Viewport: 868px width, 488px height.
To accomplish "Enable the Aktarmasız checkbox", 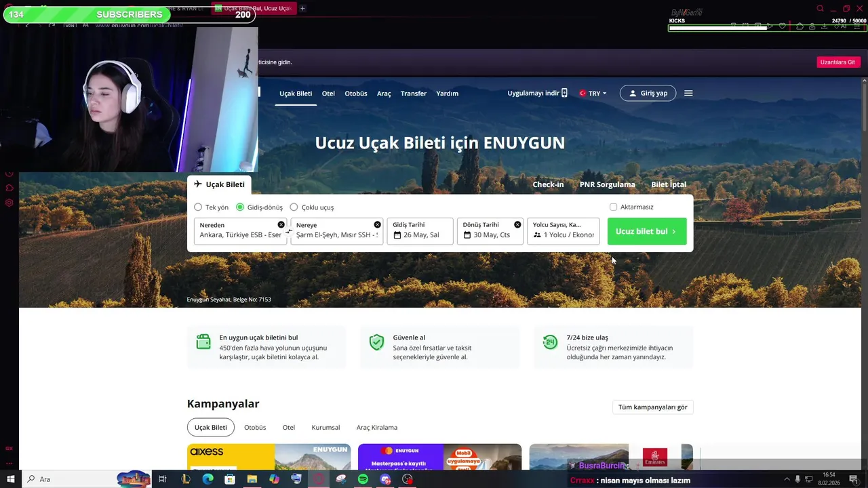I will click(613, 207).
